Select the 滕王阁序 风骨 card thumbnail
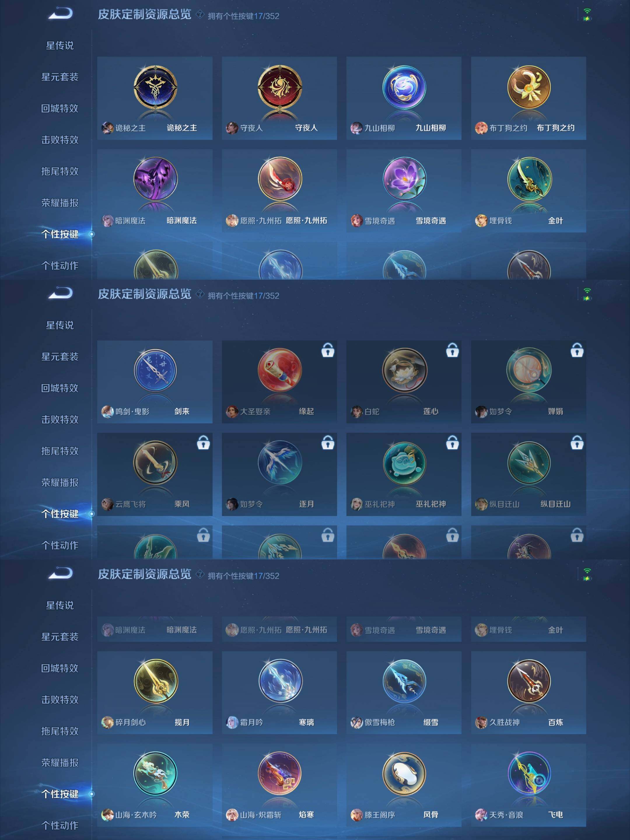The height and width of the screenshot is (840, 630). coord(404,774)
